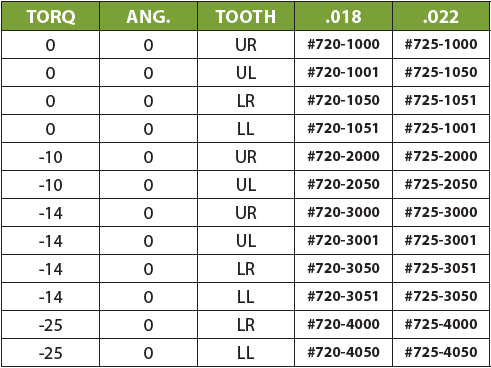Choose part number #725-2000

pyautogui.click(x=441, y=156)
